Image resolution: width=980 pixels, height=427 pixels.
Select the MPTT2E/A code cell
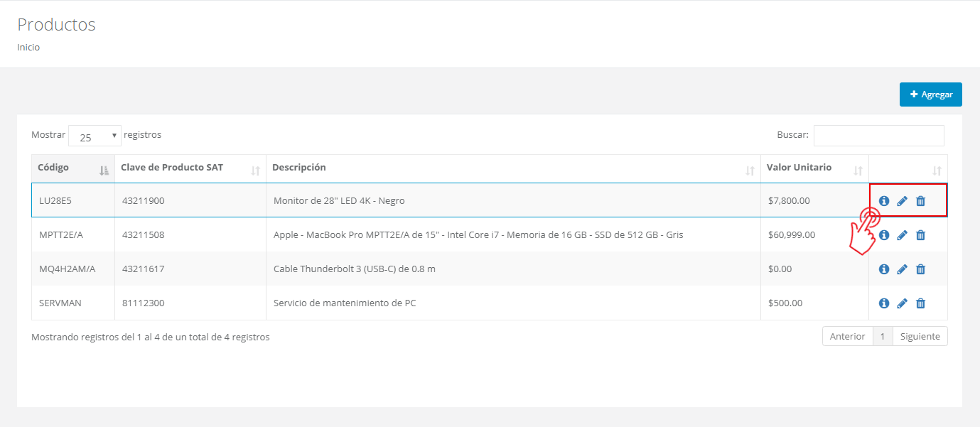click(x=73, y=234)
